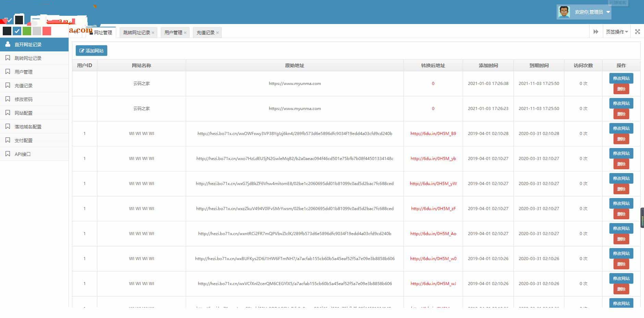Open the admin avatar menu
The height and width of the screenshot is (318, 644).
point(563,11)
